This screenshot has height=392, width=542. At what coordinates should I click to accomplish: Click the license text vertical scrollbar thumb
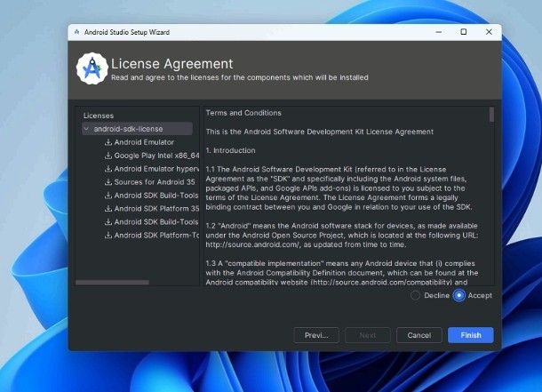coord(491,115)
